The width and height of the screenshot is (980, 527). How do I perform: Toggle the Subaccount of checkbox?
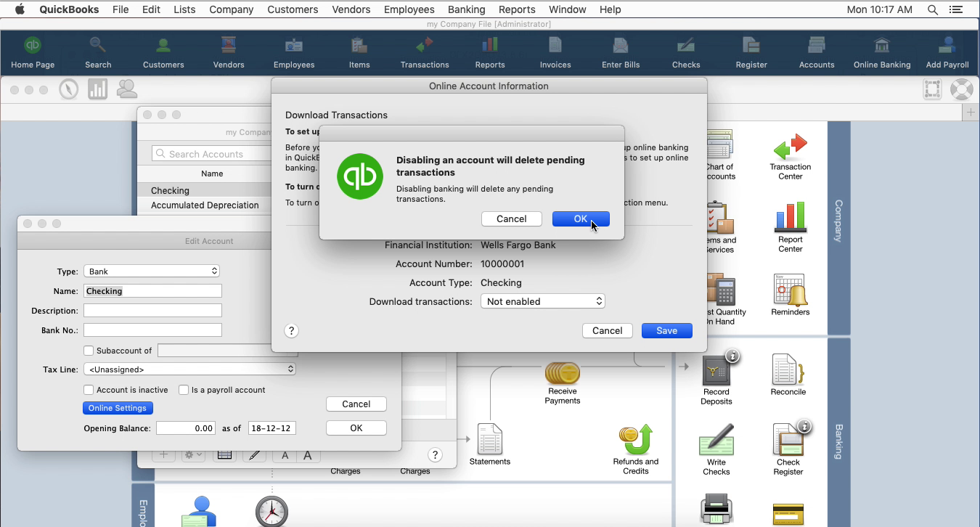[89, 351]
